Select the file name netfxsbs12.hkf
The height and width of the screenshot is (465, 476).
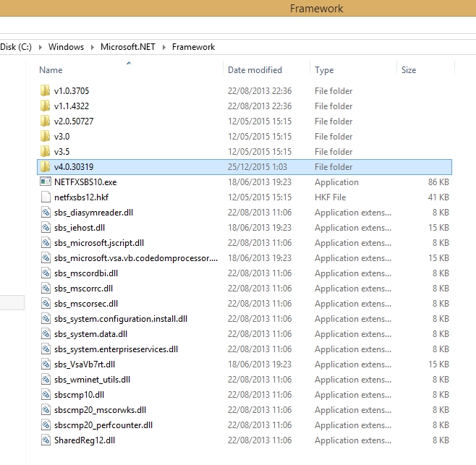81,197
